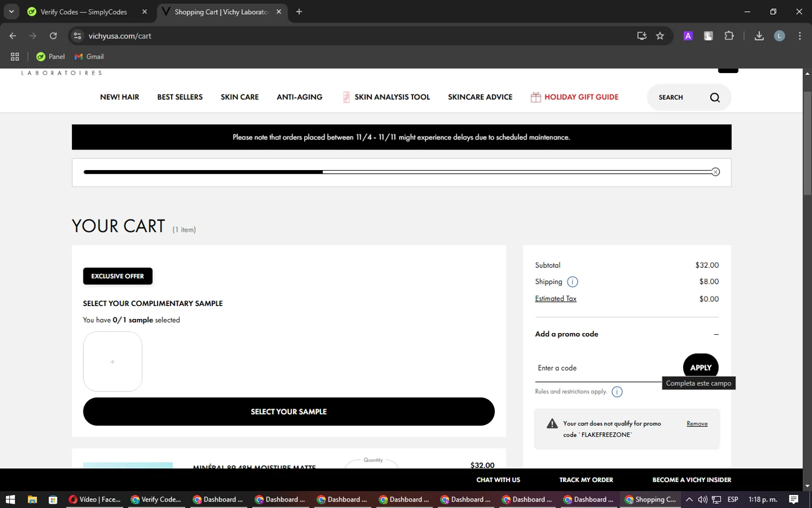Screen dimensions: 812x508
Task: Click the volume icon in tray
Action: (x=703, y=499)
